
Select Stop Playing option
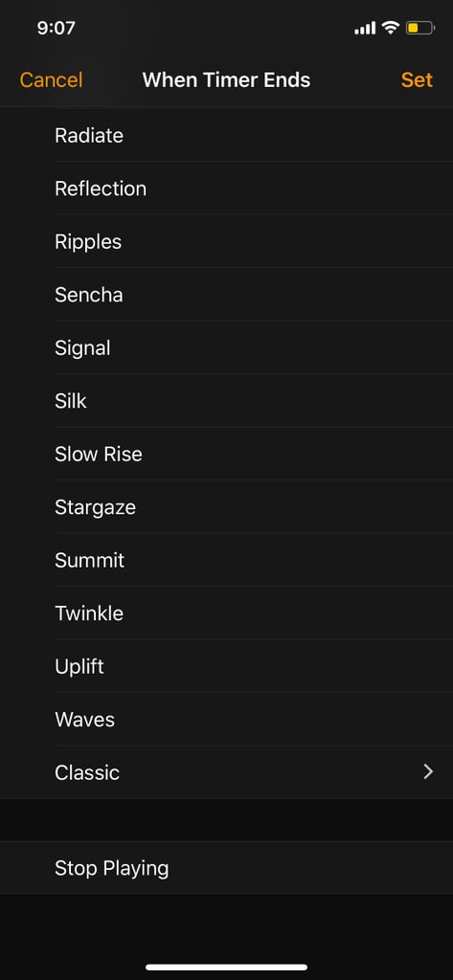tap(226, 867)
